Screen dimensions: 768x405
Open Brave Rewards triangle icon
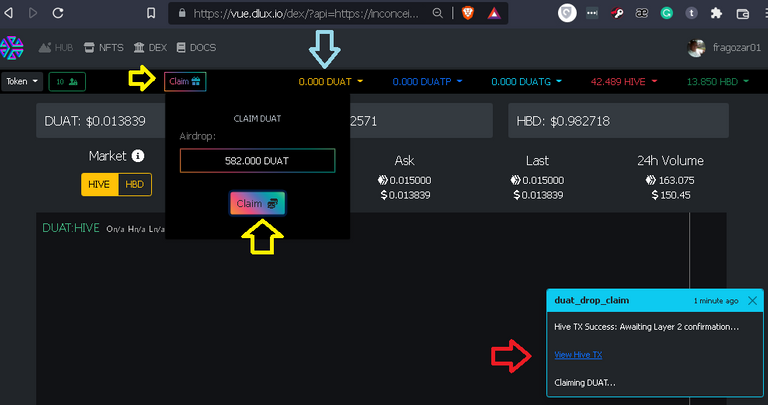click(x=494, y=13)
